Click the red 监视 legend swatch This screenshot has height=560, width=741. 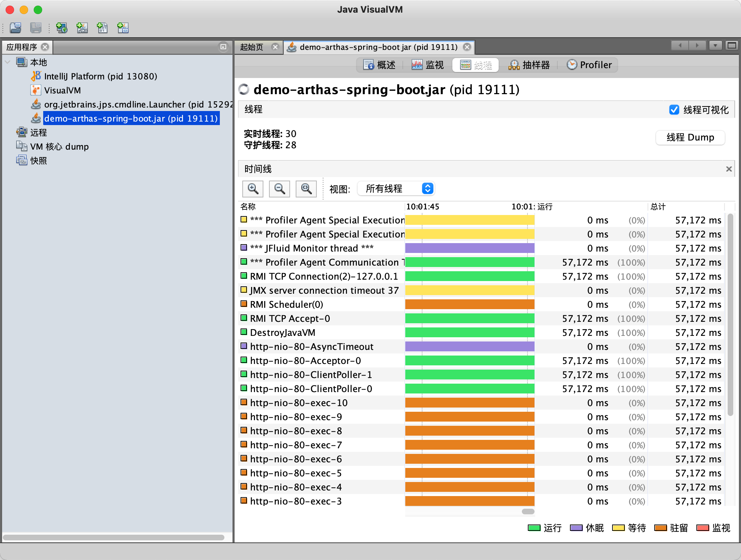tap(702, 528)
